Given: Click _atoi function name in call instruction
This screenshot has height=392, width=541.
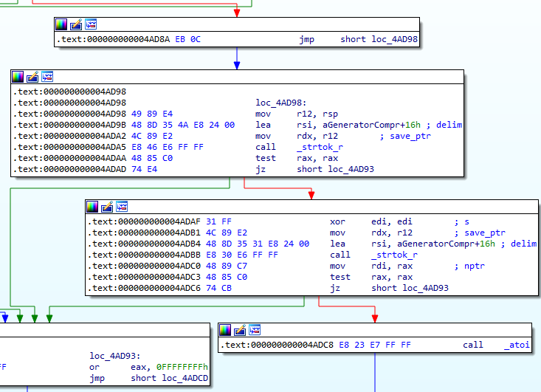Looking at the screenshot, I should click(x=517, y=345).
